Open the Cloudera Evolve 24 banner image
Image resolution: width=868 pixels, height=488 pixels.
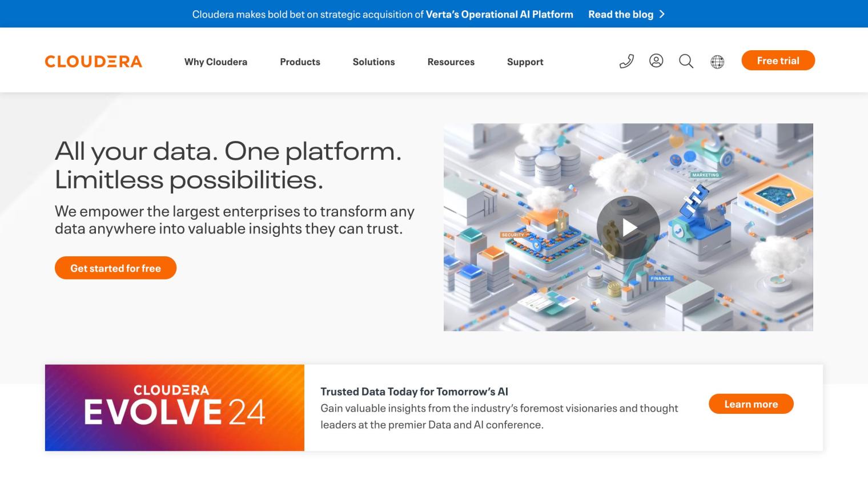point(175,408)
